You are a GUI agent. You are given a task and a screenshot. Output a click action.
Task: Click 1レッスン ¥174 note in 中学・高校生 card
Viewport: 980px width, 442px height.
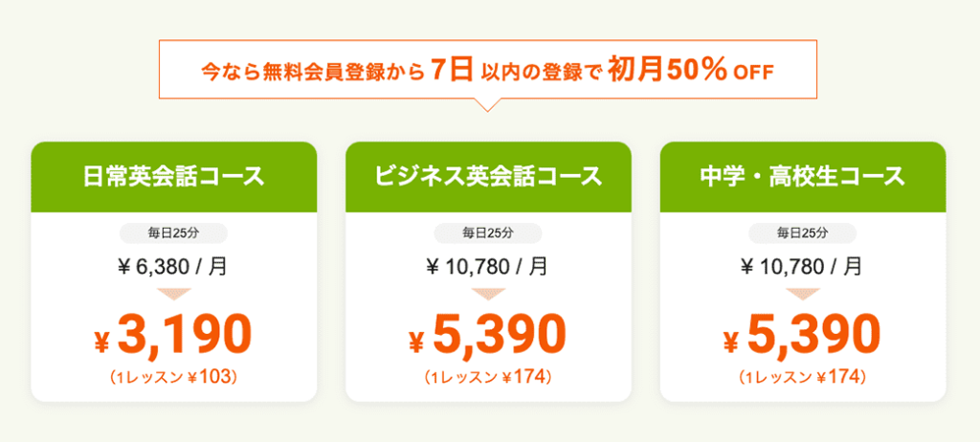[802, 377]
